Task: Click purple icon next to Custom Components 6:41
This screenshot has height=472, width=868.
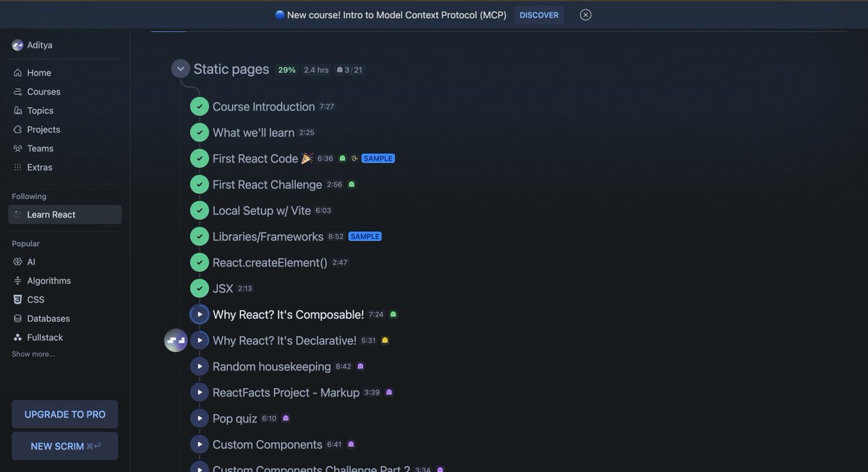Action: click(x=351, y=444)
